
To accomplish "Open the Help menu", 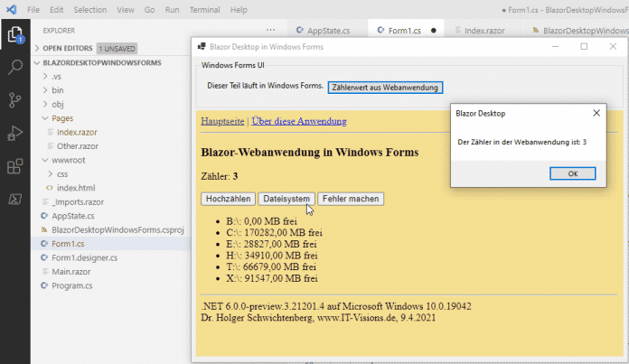I will (x=239, y=10).
